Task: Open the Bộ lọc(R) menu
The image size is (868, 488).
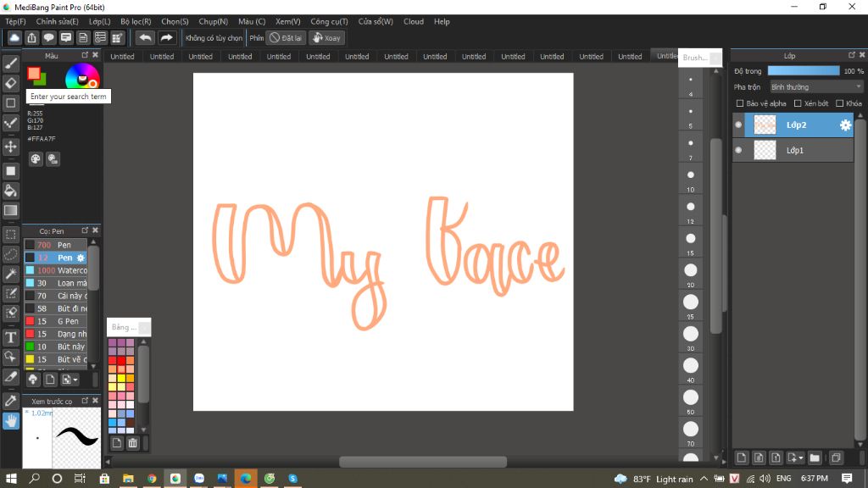Action: click(x=136, y=21)
